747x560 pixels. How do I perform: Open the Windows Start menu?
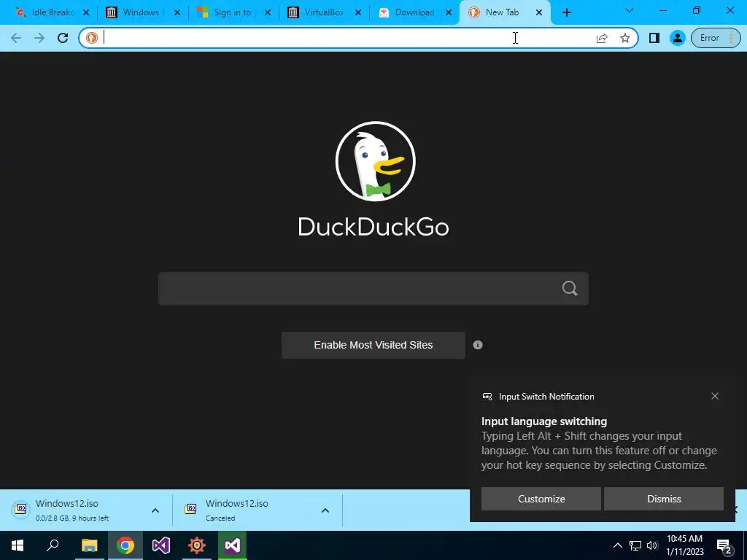coord(18,545)
